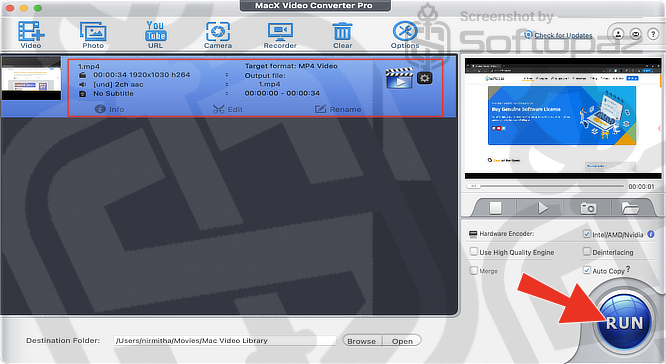
Task: Toggle Intel/AMD/Nvidia hardware encoder checkbox
Action: [x=587, y=234]
